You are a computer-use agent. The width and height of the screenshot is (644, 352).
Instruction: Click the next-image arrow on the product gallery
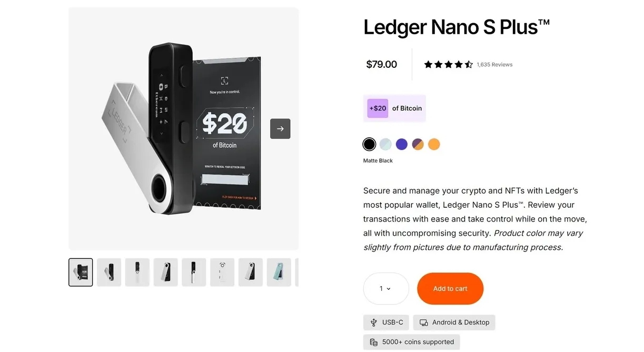pos(280,128)
